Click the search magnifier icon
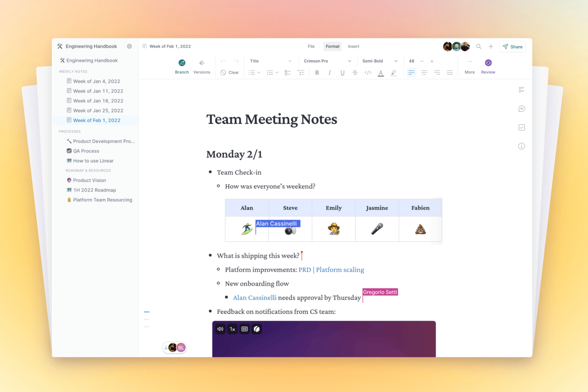This screenshot has height=392, width=588. [478, 47]
